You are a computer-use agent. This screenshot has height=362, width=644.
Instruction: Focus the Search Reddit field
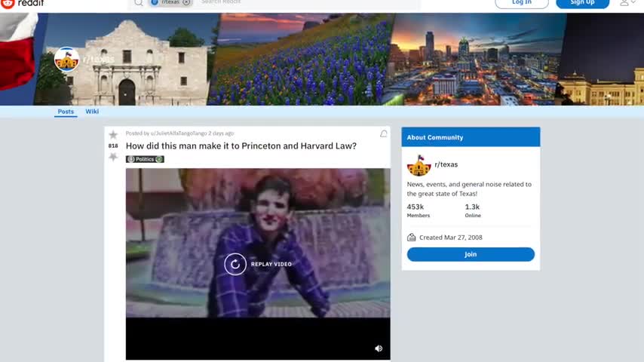(x=308, y=2)
